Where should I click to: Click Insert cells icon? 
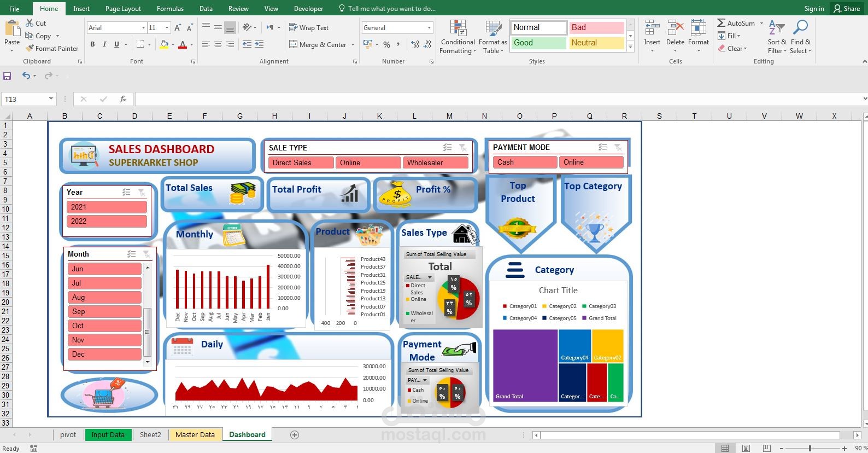click(652, 28)
